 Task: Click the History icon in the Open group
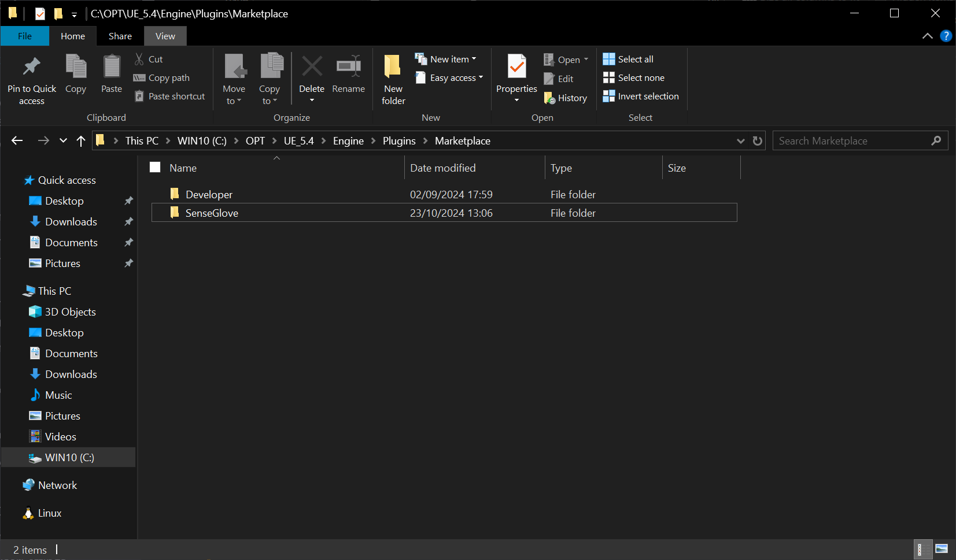tap(566, 98)
